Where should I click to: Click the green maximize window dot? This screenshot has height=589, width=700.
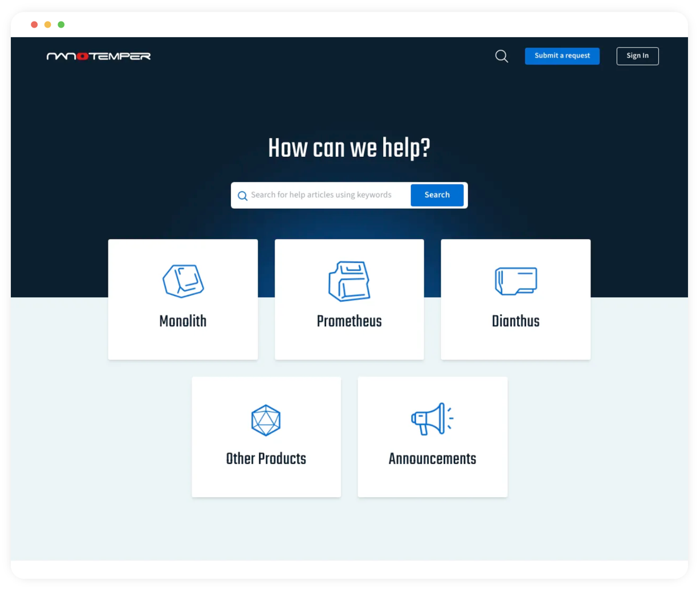[x=61, y=25]
